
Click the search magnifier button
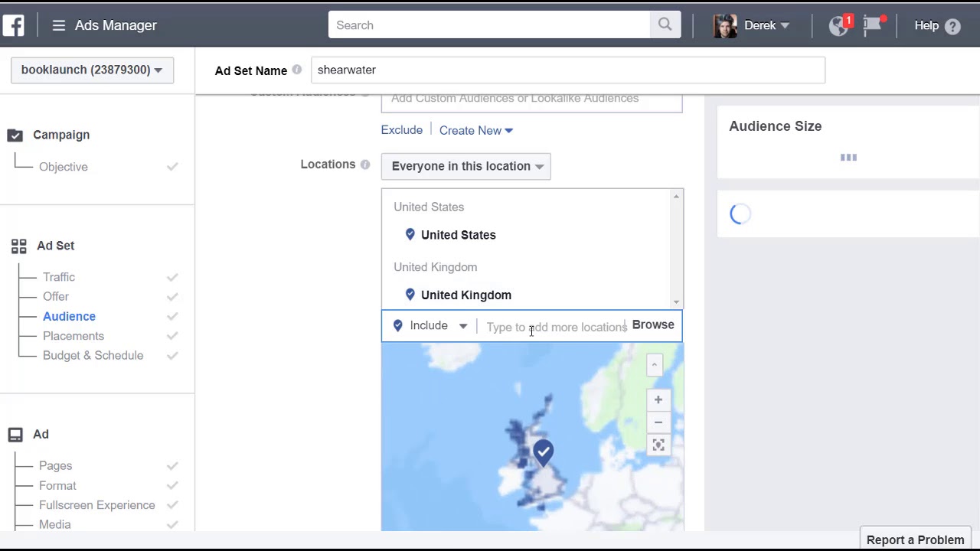665,25
